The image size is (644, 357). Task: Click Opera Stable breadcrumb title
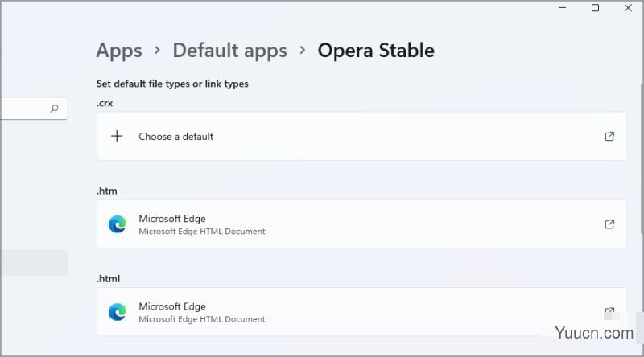376,51
